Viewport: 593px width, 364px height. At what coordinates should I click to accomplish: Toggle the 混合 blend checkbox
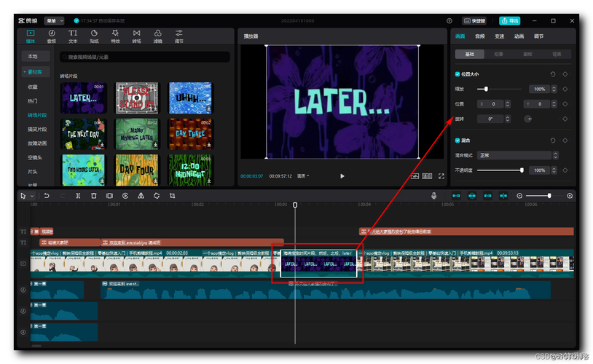tap(457, 141)
